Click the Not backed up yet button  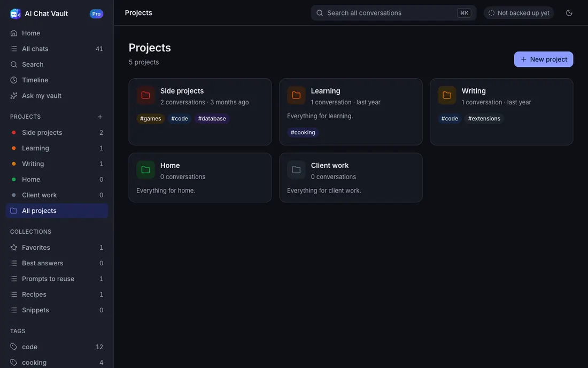(x=519, y=13)
